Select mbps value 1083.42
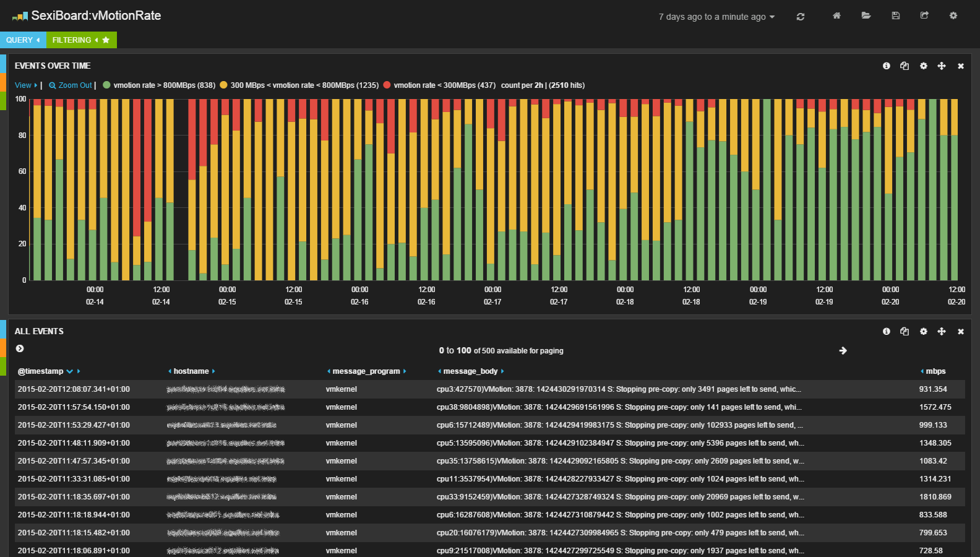This screenshot has width=980, height=557. tap(933, 461)
